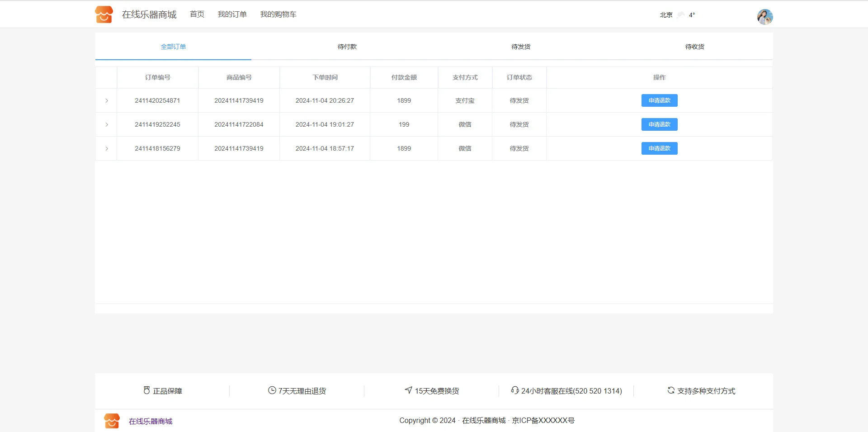Click 申请退款 for the 199 yuan order

(659, 124)
